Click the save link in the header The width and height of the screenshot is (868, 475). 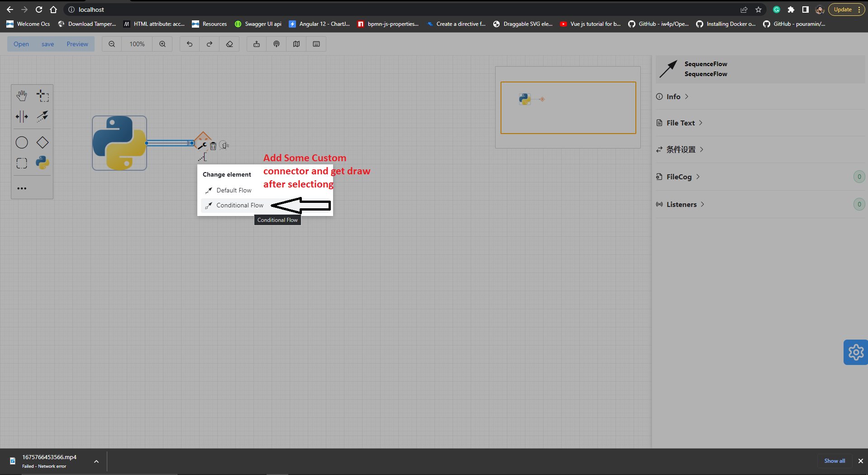[x=48, y=44]
